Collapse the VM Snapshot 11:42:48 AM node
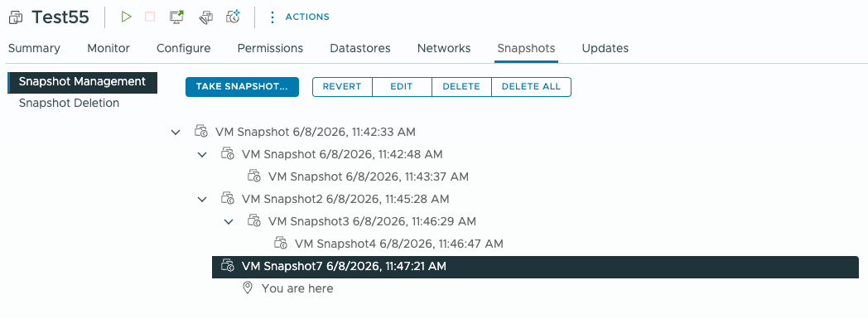 [x=202, y=154]
